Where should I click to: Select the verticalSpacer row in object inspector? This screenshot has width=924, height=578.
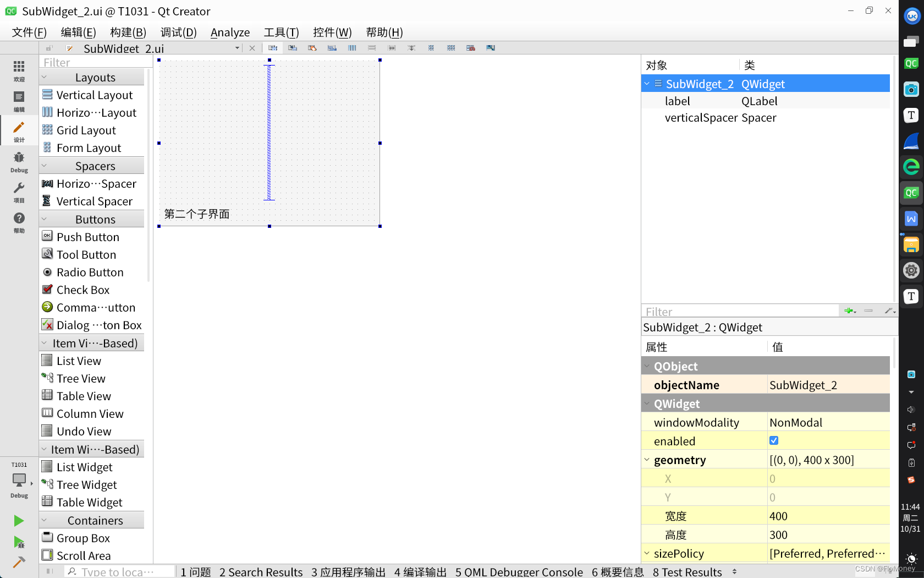[x=702, y=117]
